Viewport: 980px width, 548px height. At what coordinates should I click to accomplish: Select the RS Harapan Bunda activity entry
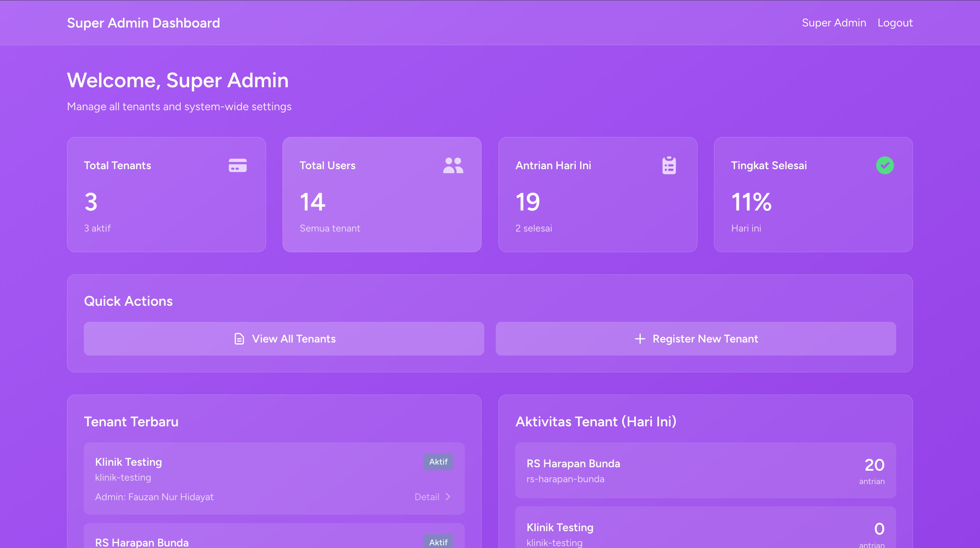pos(706,471)
